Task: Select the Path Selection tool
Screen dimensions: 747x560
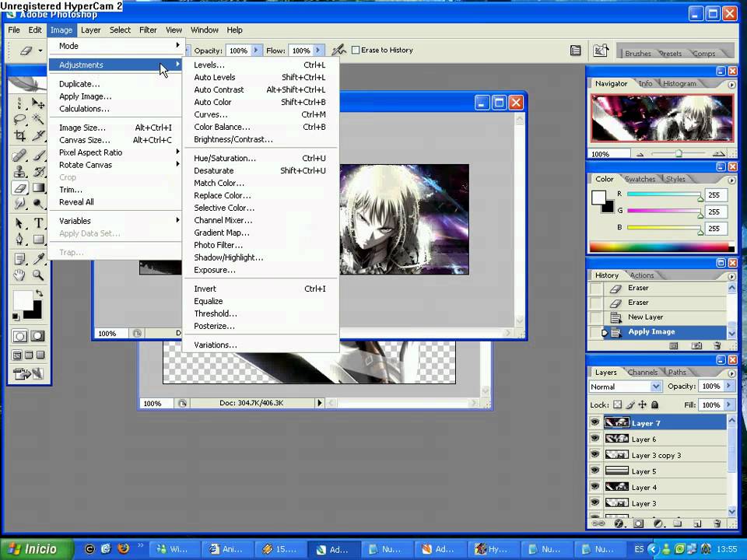Action: 19,223
